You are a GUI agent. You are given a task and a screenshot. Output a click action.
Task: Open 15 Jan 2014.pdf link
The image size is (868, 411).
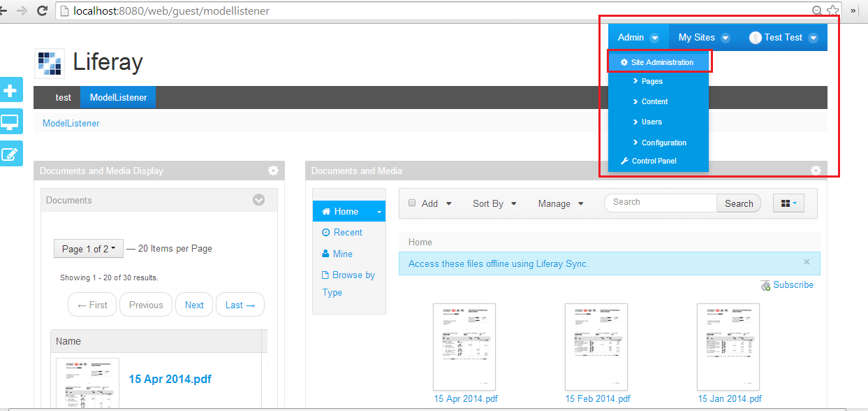[730, 398]
